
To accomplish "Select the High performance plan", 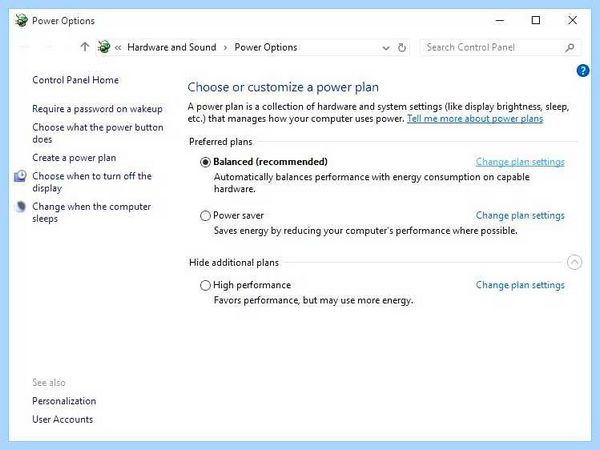I will click(x=205, y=285).
